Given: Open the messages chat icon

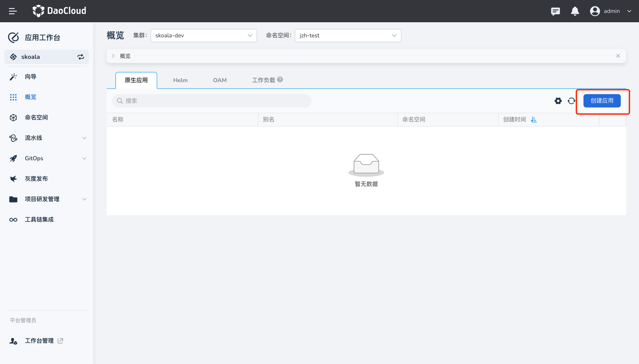Looking at the screenshot, I should point(555,11).
